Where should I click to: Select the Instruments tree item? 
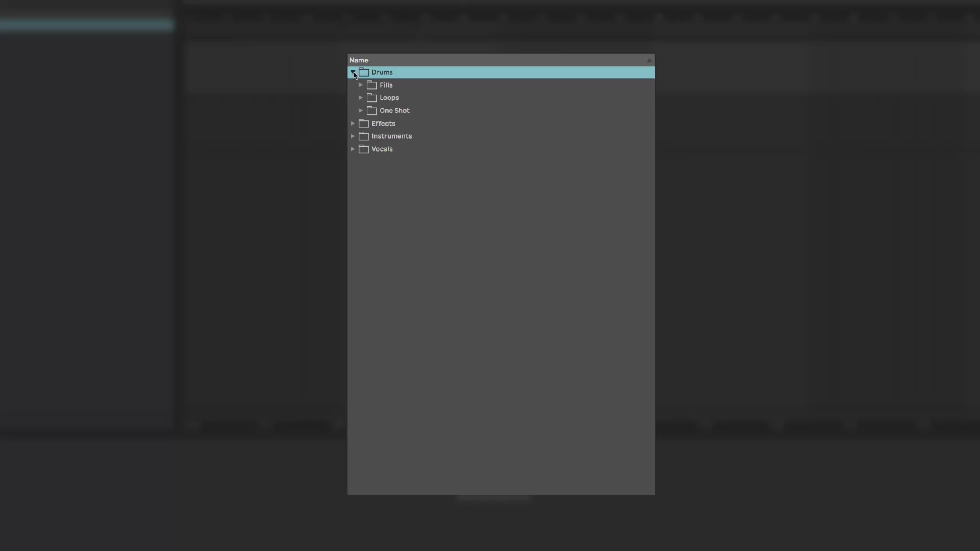(391, 136)
